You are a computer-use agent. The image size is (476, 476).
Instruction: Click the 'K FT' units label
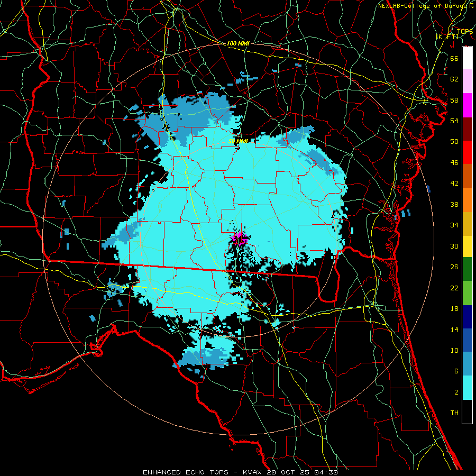(447, 37)
